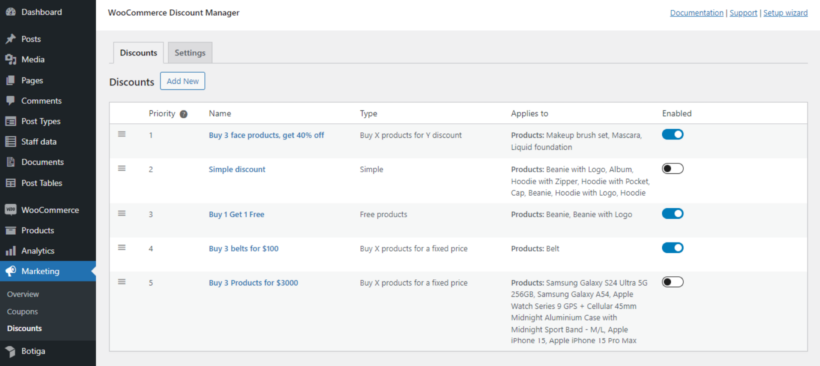Click drag handle for Buy 3 belts row
Viewport: 820px width, 366px height.
122,247
